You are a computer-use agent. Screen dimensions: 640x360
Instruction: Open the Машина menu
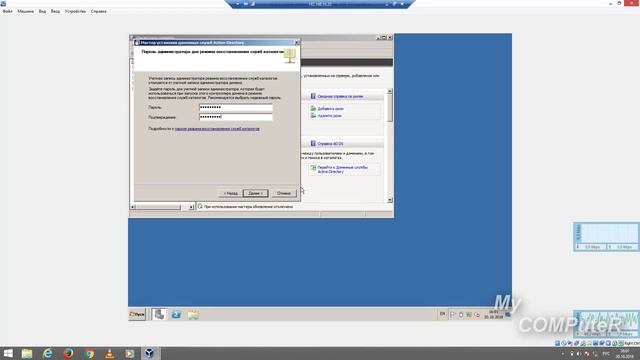click(x=25, y=11)
